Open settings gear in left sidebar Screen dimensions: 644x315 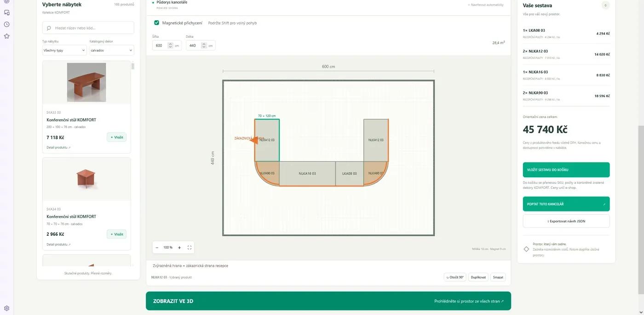6,308
